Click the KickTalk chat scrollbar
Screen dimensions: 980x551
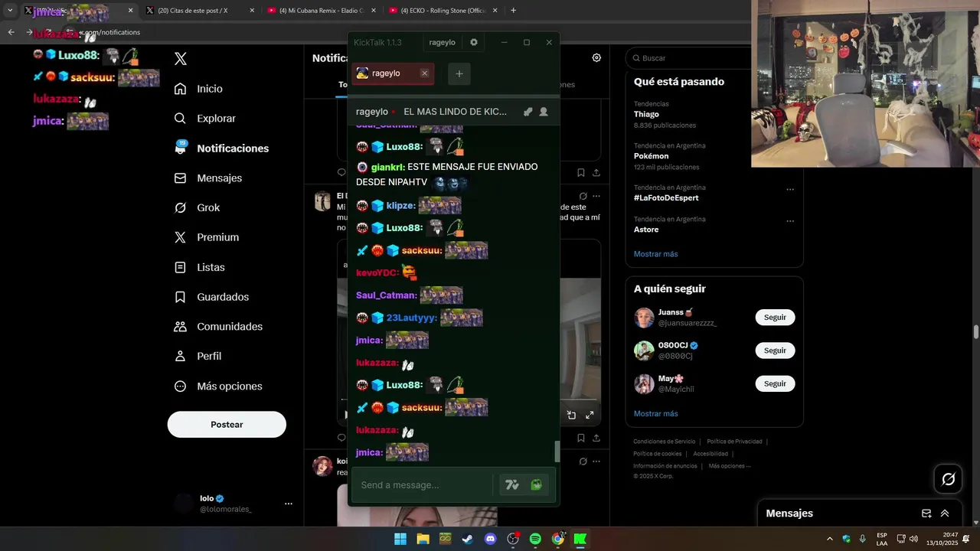557,452
